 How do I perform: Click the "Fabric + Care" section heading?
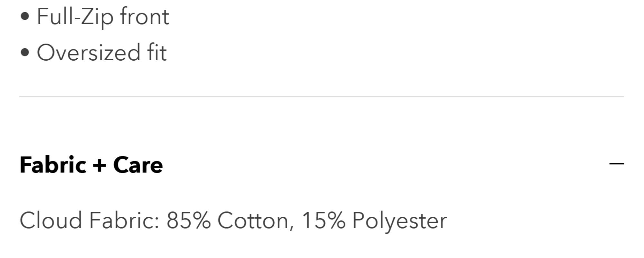pyautogui.click(x=91, y=165)
